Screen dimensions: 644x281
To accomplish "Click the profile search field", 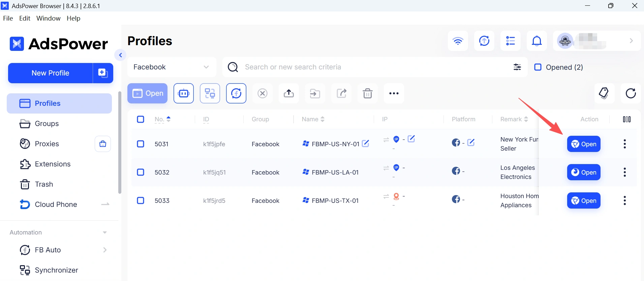I will tap(374, 67).
